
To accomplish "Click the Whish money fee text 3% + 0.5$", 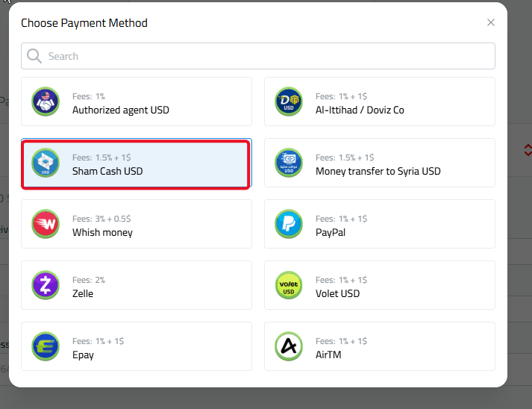I will pyautogui.click(x=113, y=219).
